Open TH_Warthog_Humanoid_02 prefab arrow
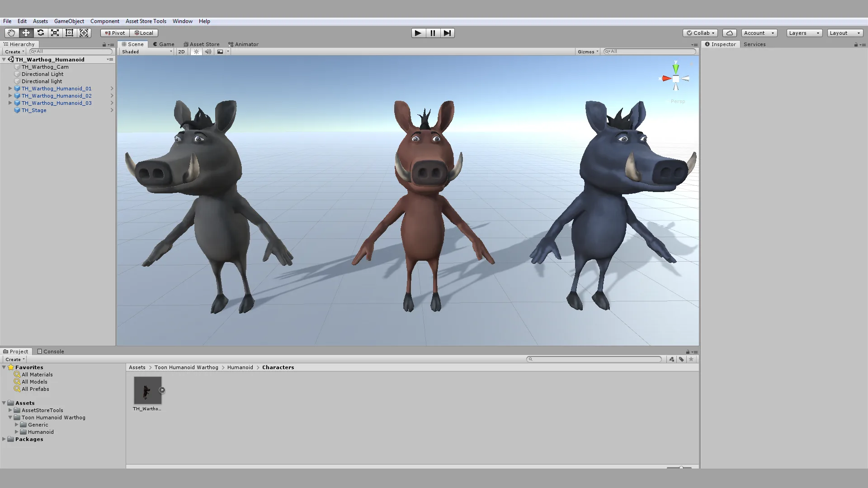Image resolution: width=868 pixels, height=488 pixels. pos(112,96)
